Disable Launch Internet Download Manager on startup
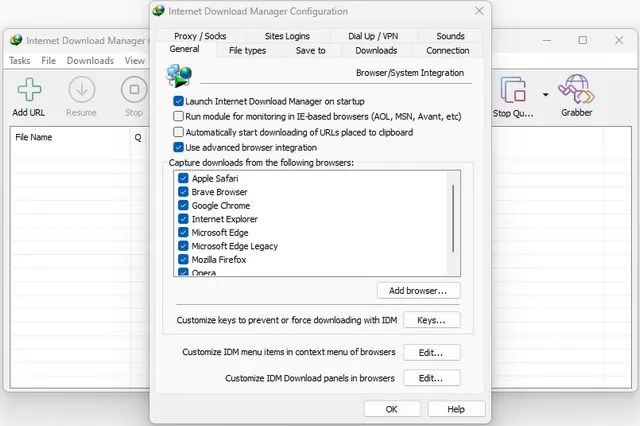The image size is (640, 426). (178, 101)
